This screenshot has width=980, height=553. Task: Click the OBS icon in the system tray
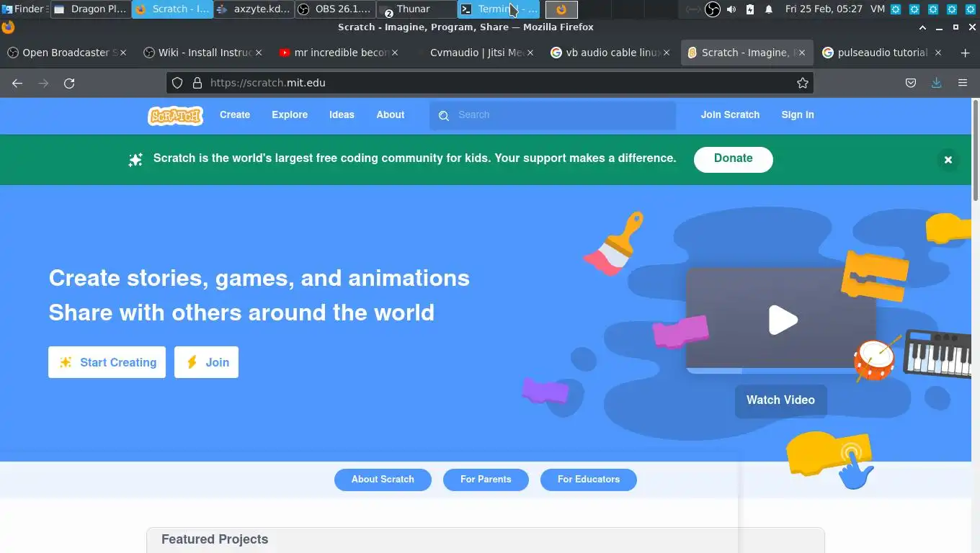(712, 9)
